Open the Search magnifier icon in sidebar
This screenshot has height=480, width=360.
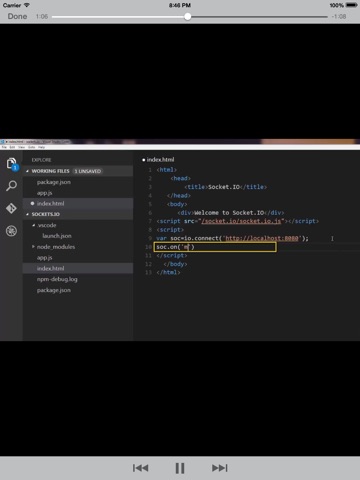(x=11, y=186)
